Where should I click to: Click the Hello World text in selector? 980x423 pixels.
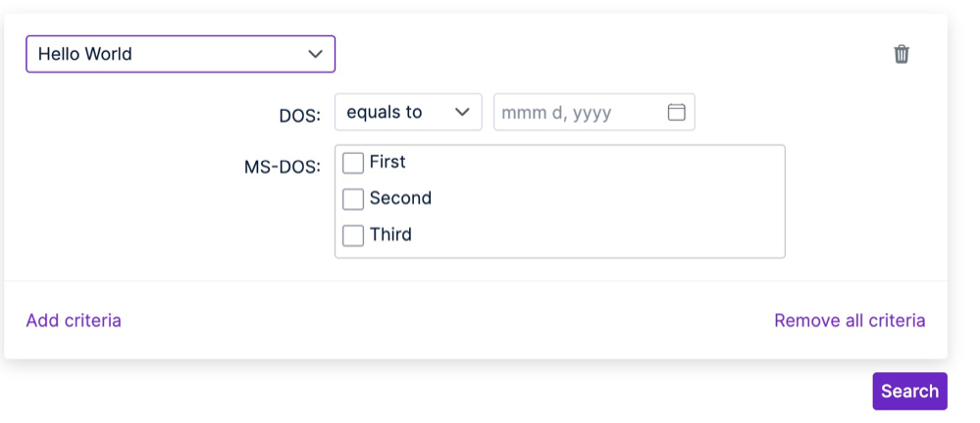coord(85,54)
